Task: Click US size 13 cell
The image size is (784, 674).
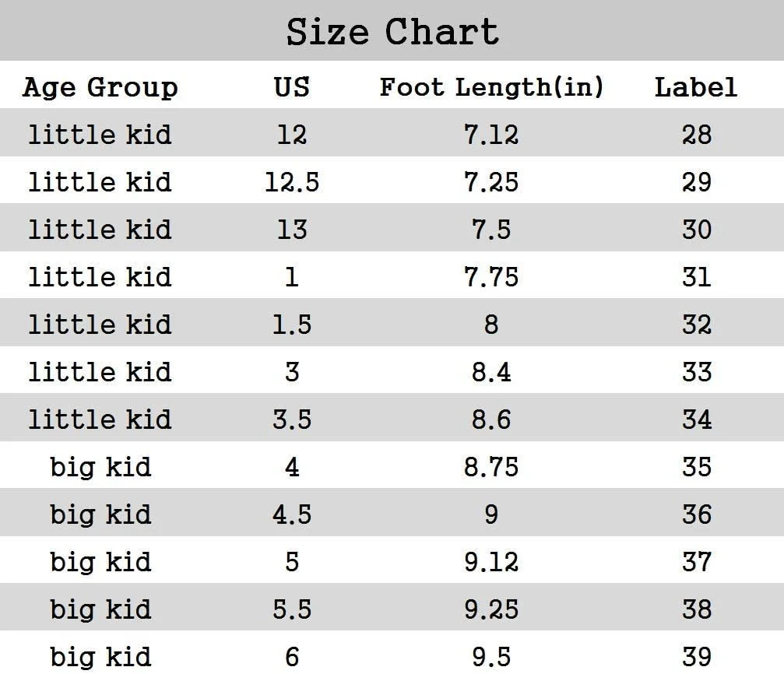Action: [292, 230]
